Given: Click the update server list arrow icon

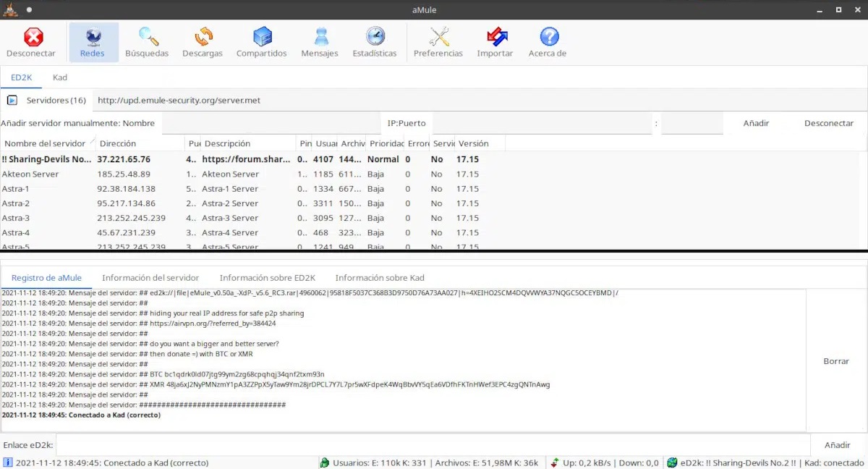Looking at the screenshot, I should [x=12, y=100].
